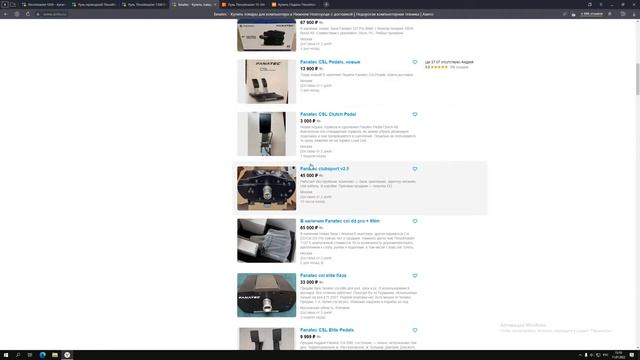
Task: Switch to the sixth browser tab with orange icon
Action: 294,4
